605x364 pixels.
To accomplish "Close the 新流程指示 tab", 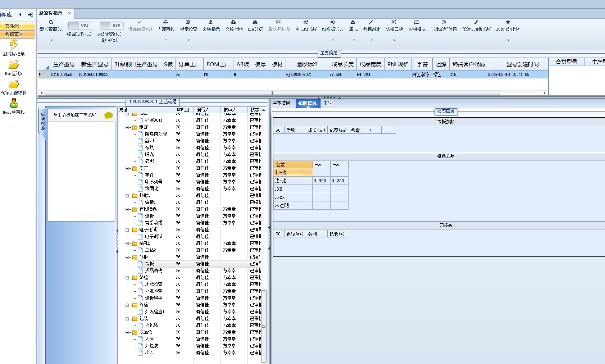I will (69, 13).
